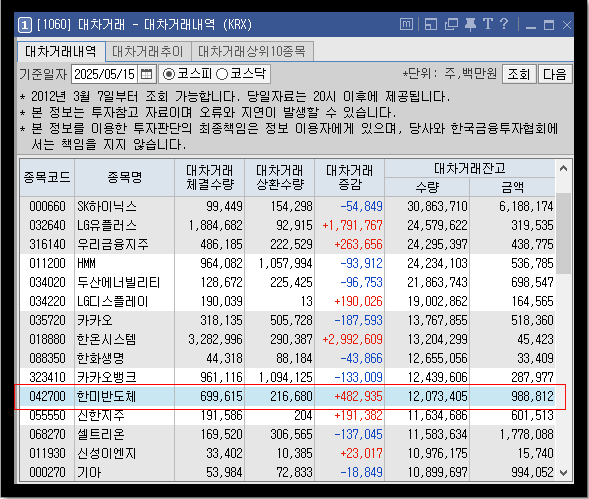Switch to the 대차거래내역 tab

click(x=61, y=51)
